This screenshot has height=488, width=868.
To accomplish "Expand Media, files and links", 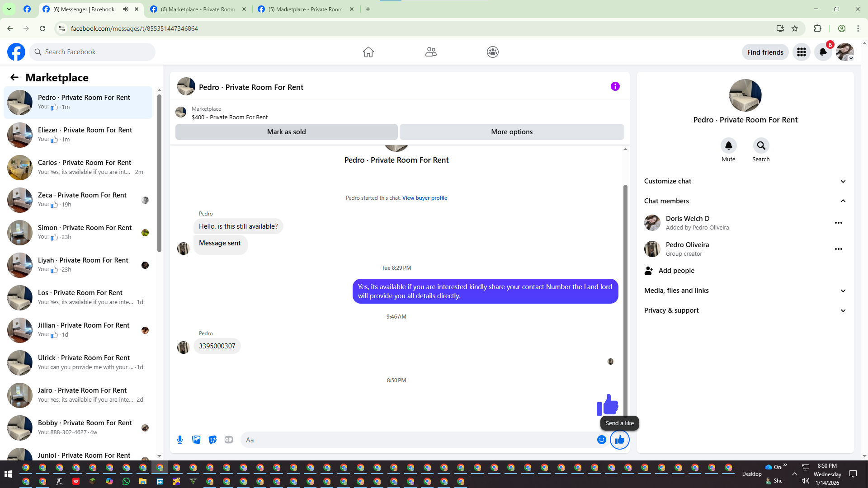I will point(843,291).
